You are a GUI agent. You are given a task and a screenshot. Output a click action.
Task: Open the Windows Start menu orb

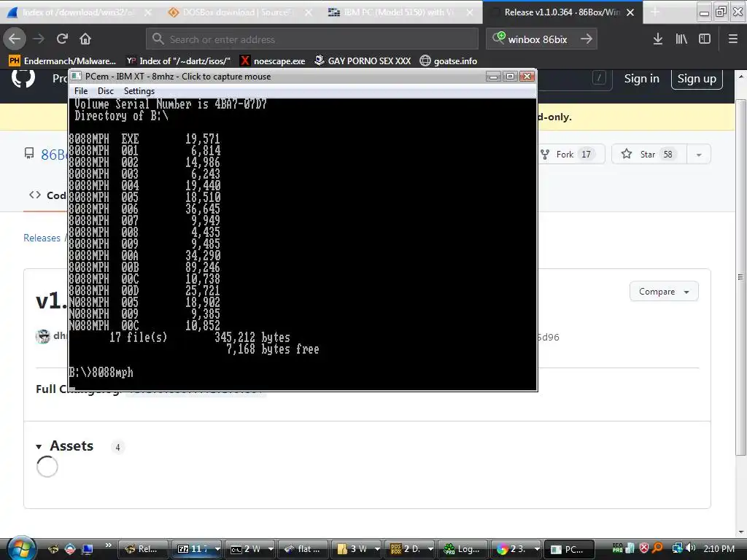pos(21,548)
